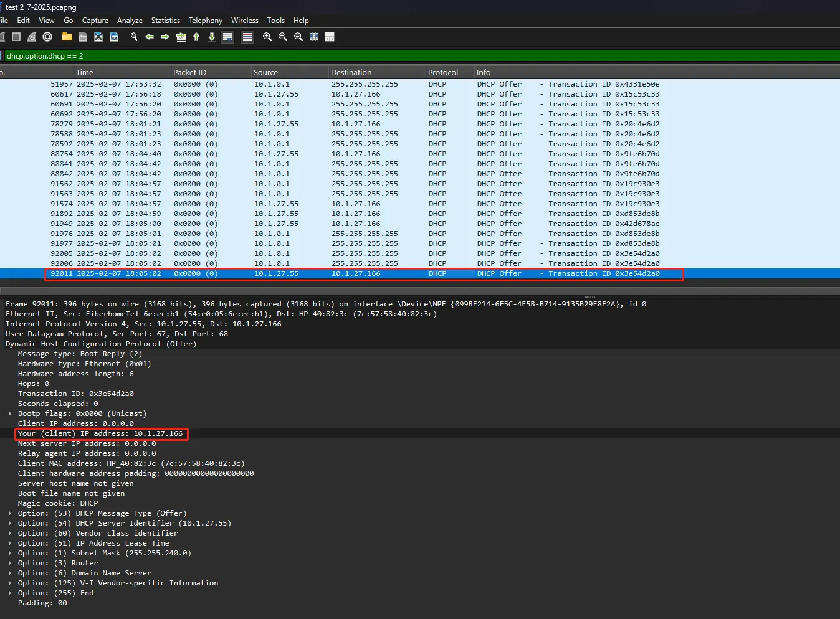Image resolution: width=840 pixels, height=619 pixels.
Task: Open a capture file using the folder icon
Action: [67, 37]
